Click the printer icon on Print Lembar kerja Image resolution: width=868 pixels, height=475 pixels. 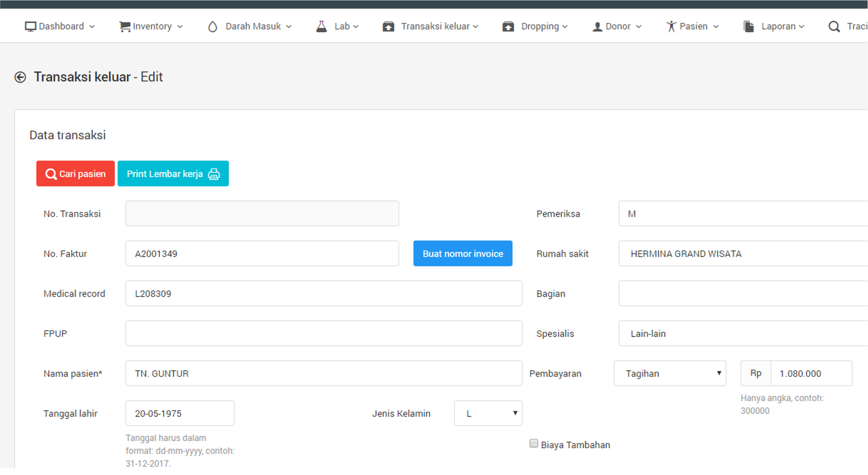[213, 174]
